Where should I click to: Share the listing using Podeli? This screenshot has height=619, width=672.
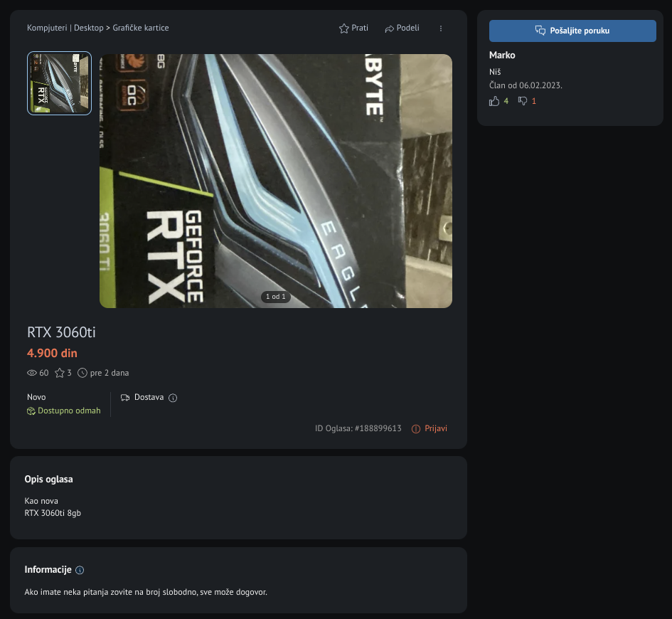pos(407,28)
